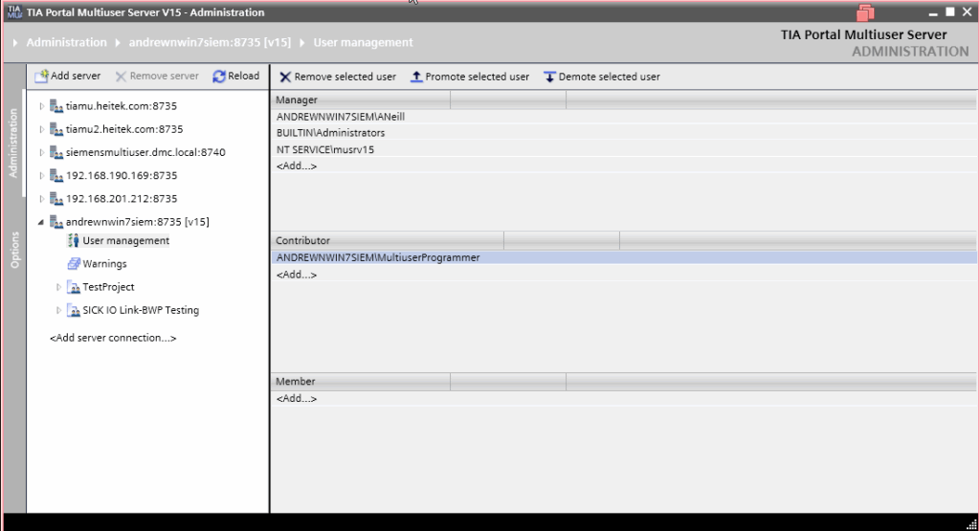
Task: Click the Reload arrows icon
Action: [219, 77]
